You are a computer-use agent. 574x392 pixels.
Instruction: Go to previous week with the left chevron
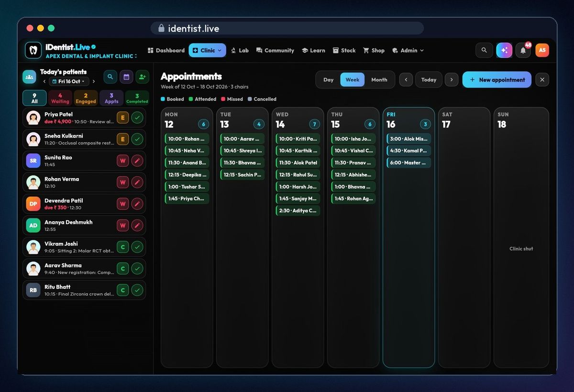coord(406,80)
